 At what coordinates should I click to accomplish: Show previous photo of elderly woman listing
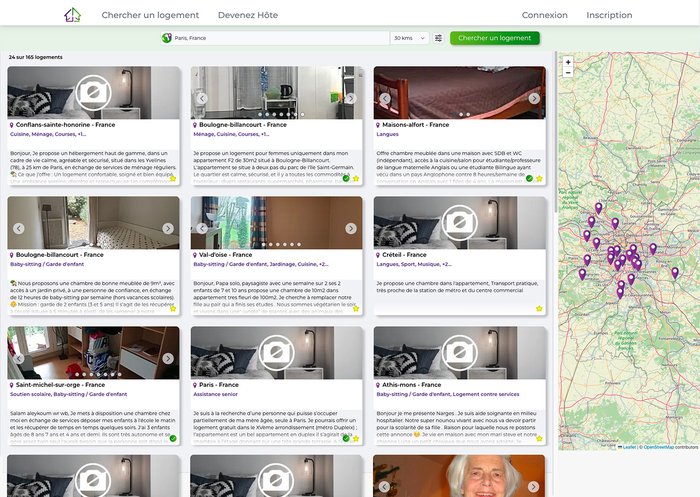point(384,486)
